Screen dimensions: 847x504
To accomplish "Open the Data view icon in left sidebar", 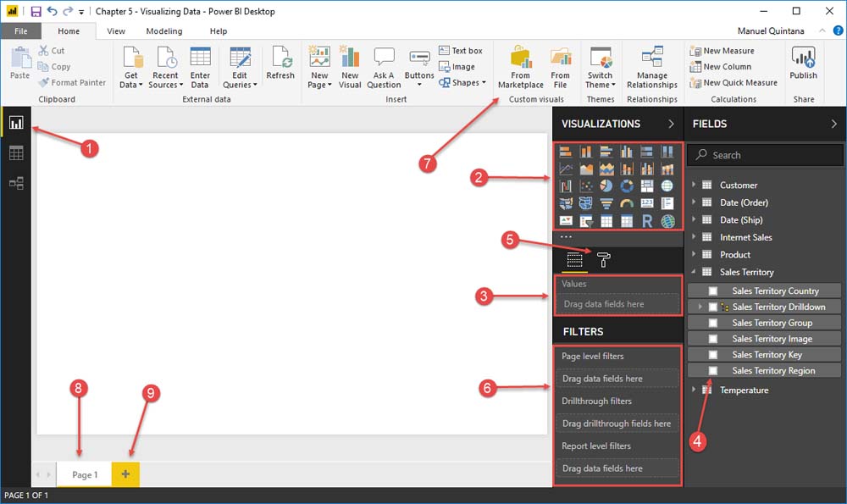I will [16, 153].
